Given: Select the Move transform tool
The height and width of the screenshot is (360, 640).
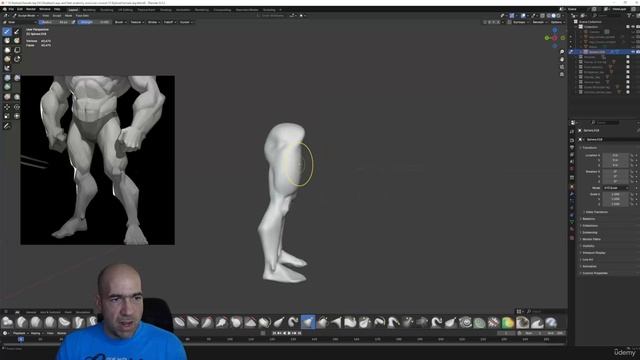Looking at the screenshot, I should coord(7,107).
